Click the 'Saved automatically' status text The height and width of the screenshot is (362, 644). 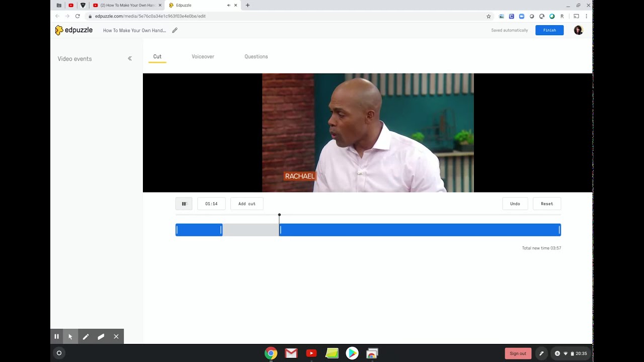(510, 30)
